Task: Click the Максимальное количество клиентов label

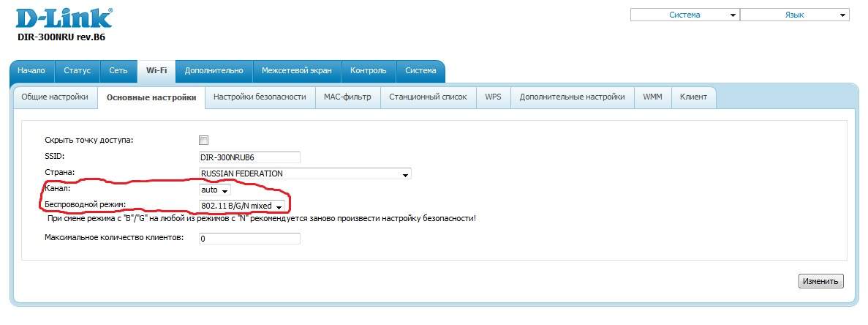Action: [113, 237]
